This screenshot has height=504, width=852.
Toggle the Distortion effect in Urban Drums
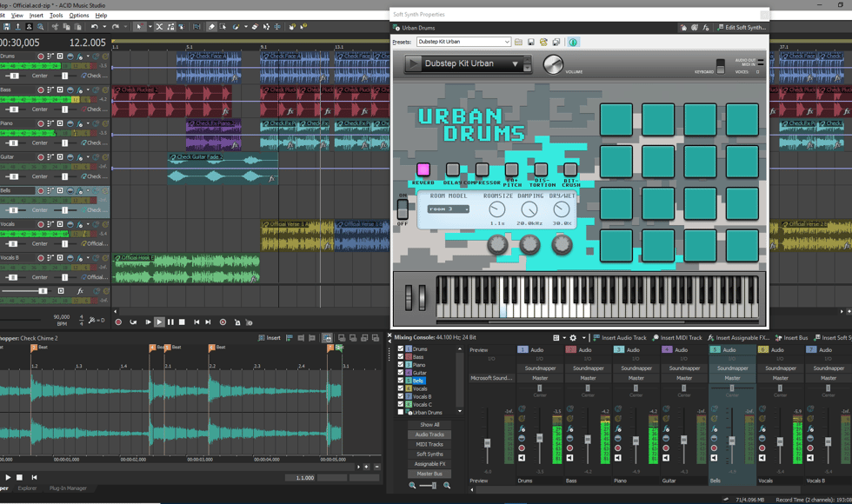[541, 169]
